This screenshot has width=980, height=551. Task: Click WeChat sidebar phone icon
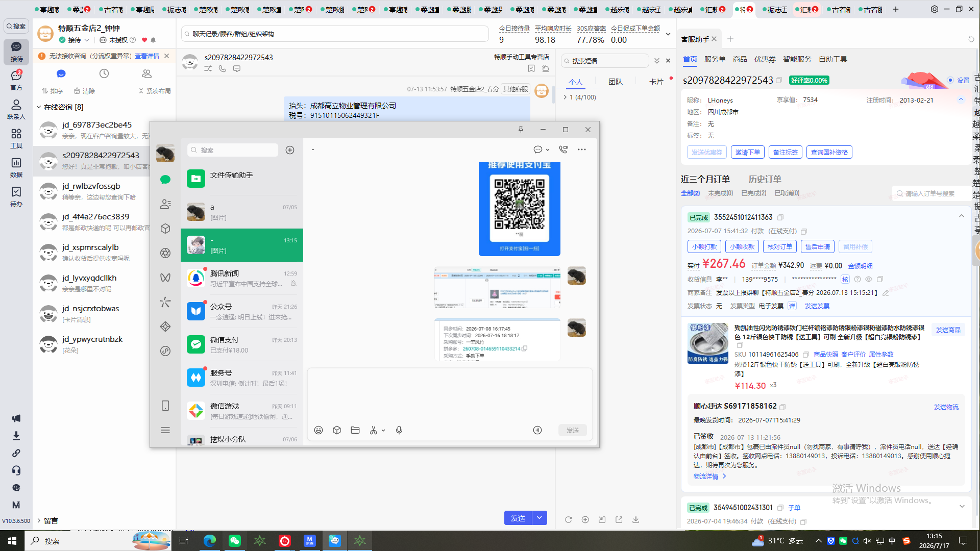point(165,406)
